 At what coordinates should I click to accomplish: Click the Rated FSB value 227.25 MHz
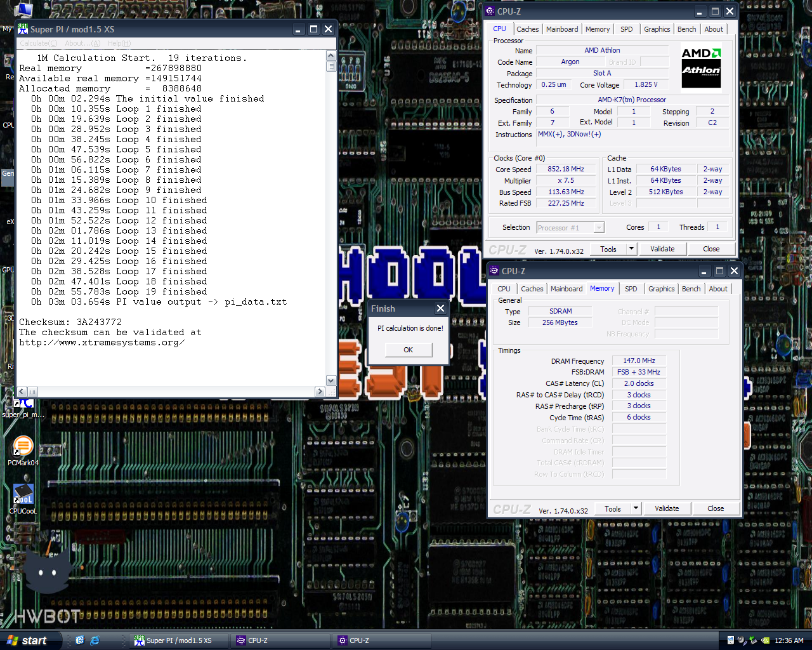(x=566, y=203)
